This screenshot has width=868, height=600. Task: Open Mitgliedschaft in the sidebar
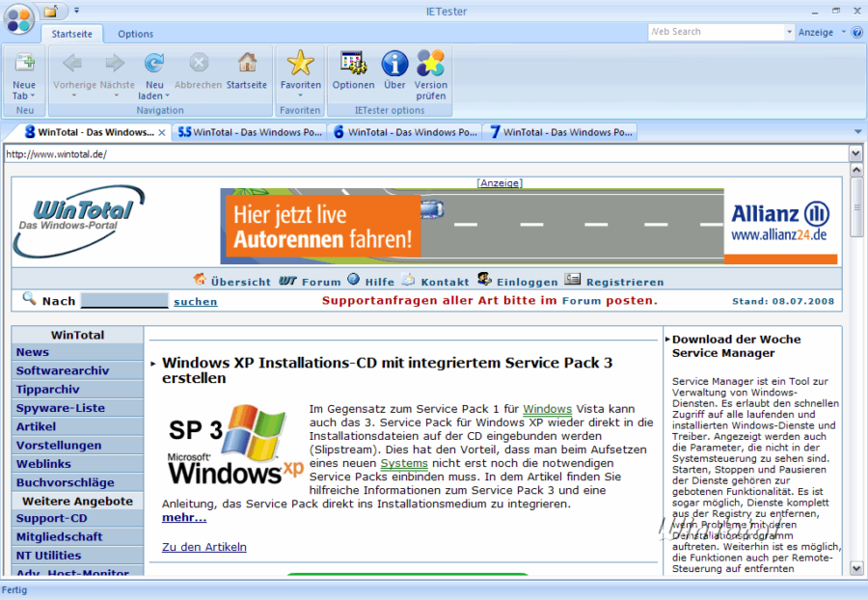pyautogui.click(x=77, y=536)
